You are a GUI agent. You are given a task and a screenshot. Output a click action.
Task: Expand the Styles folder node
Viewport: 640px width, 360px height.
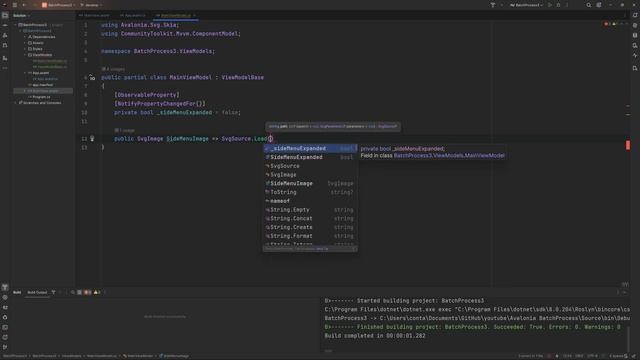pos(25,49)
